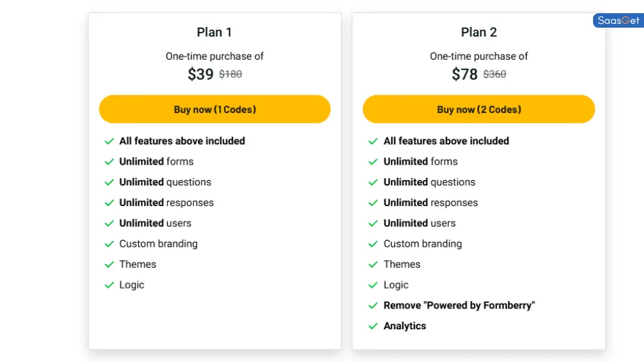Click checkmark beside Plan 2 Analytics
Viewport: 644px width, 362px height.
click(373, 326)
